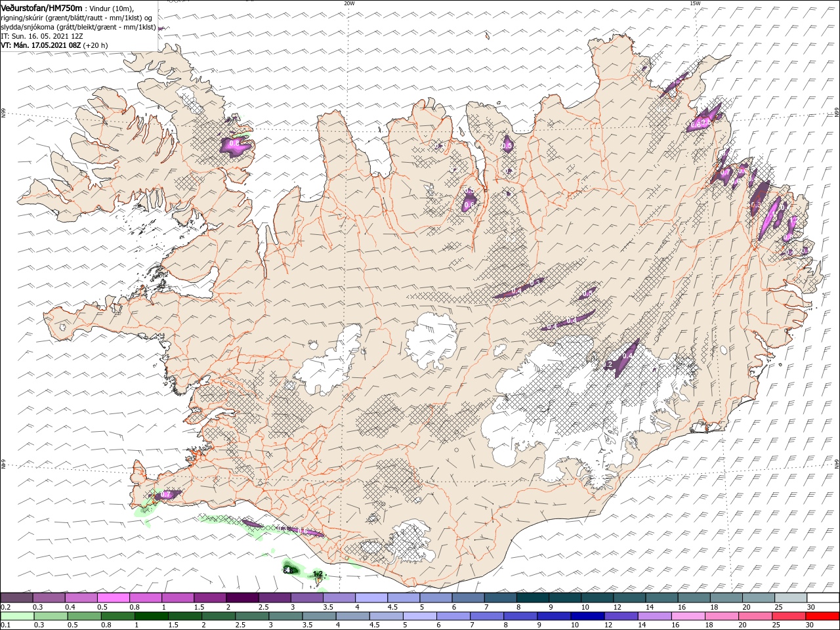Pick the gray-green rain swatch starting at 3
This screenshot has width=840, height=630.
tap(285, 616)
